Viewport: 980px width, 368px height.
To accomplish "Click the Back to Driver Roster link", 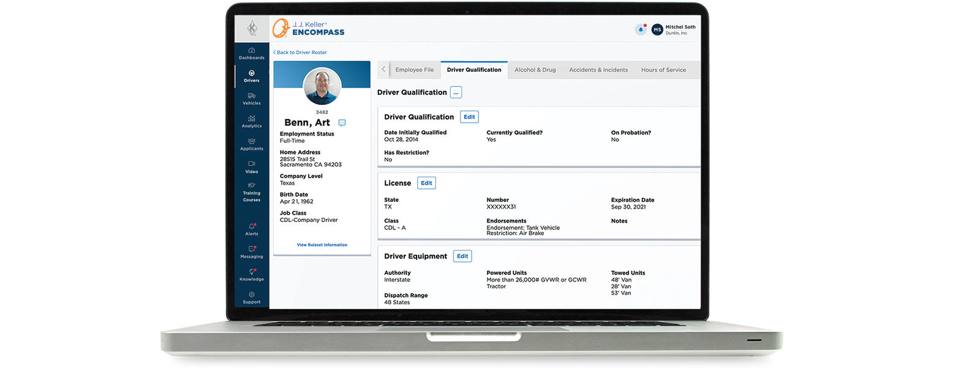I will pyautogui.click(x=301, y=53).
